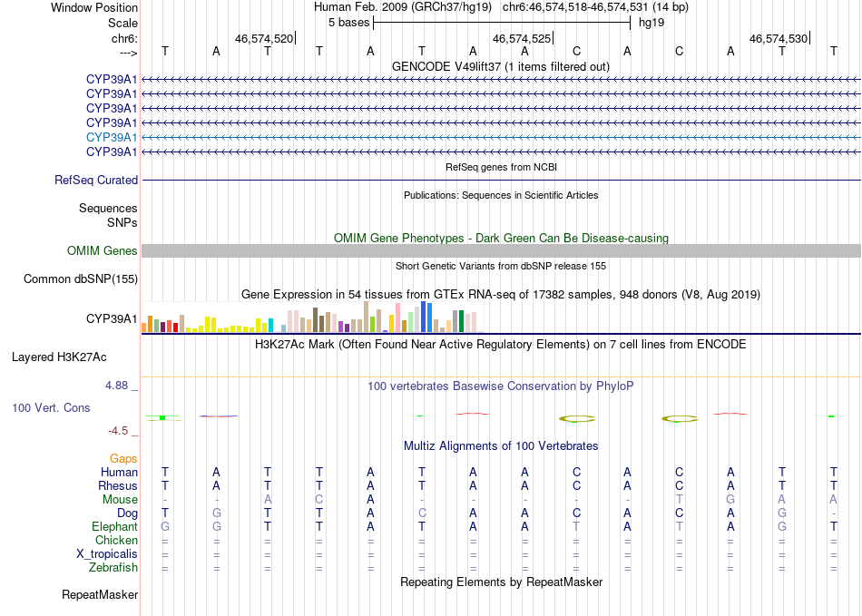Viewport: 862px width, 616px height.
Task: Select the Elephant species row label
Action: tap(115, 527)
